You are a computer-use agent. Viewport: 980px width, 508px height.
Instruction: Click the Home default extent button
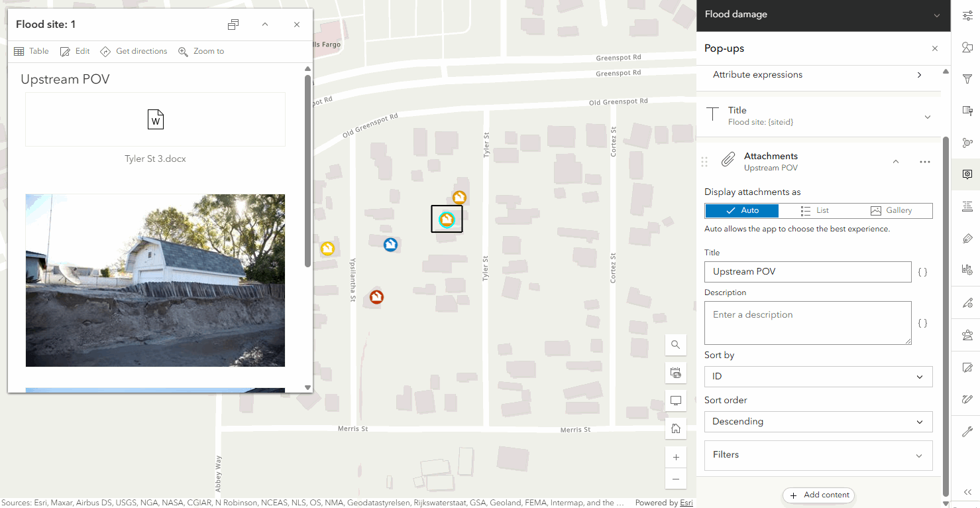click(676, 428)
